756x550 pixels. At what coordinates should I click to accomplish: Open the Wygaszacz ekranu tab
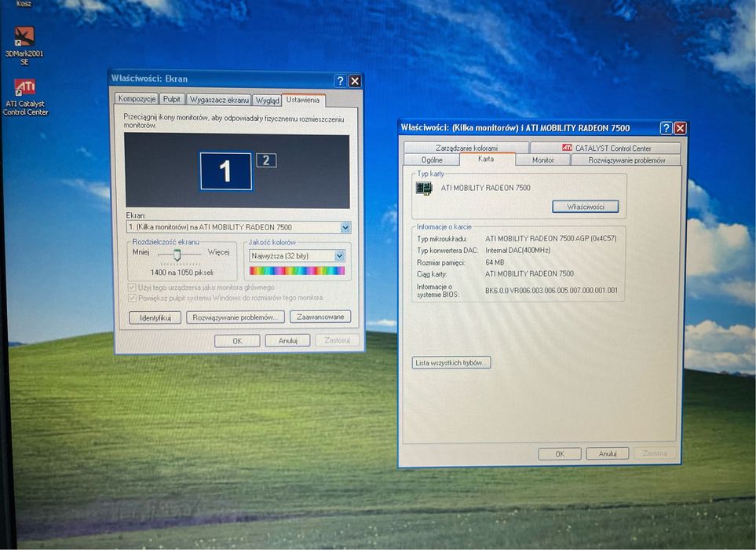tap(219, 100)
